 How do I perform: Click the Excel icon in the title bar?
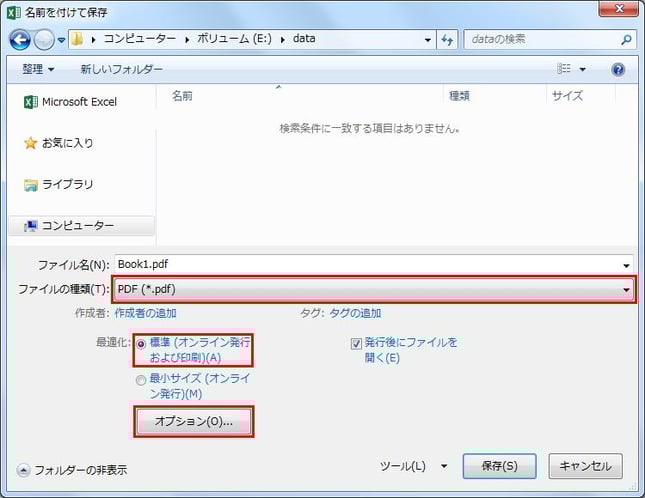point(14,13)
